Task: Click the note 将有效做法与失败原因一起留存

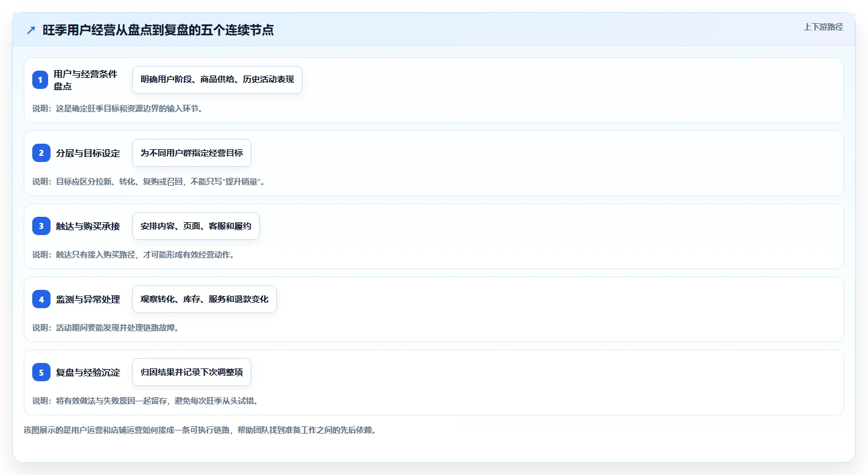Action: (x=145, y=401)
